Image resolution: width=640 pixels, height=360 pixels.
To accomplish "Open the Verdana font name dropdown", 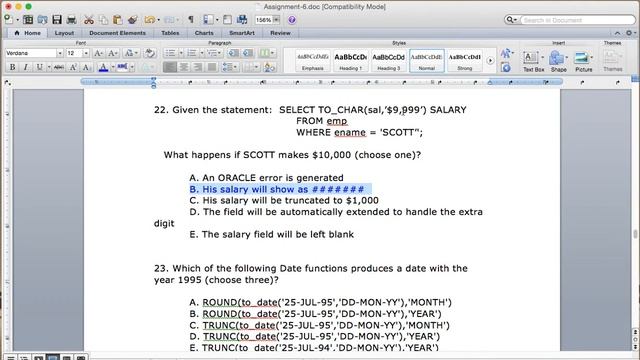I will coord(60,53).
